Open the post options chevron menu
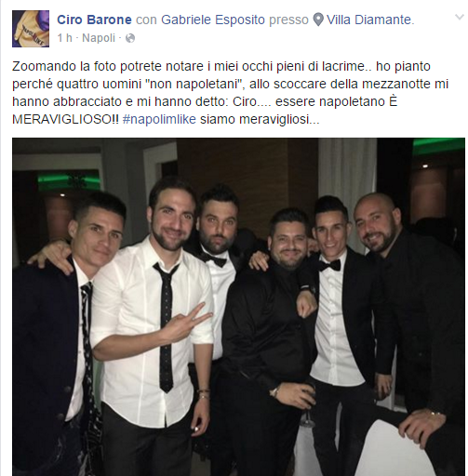468x476 pixels. pyautogui.click(x=459, y=17)
